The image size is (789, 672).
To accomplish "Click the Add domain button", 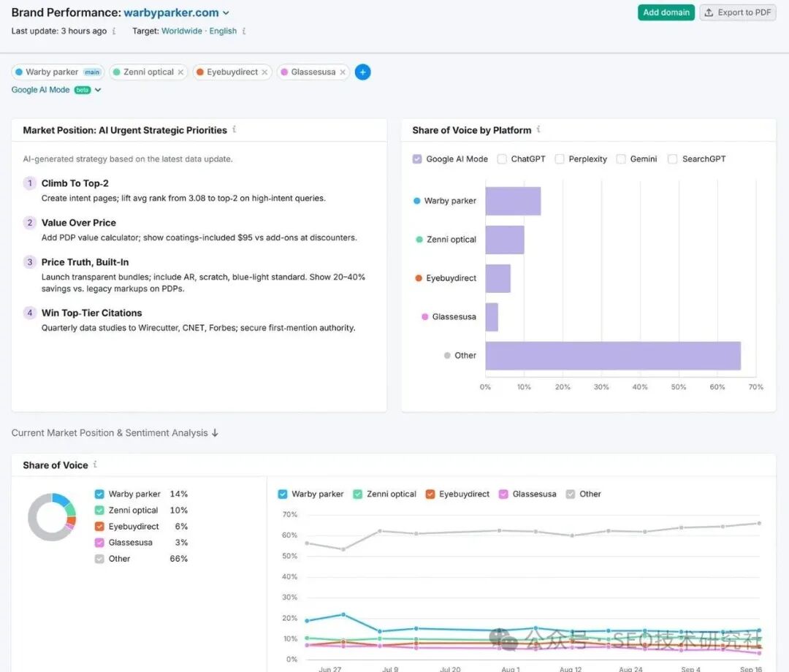I will click(666, 12).
